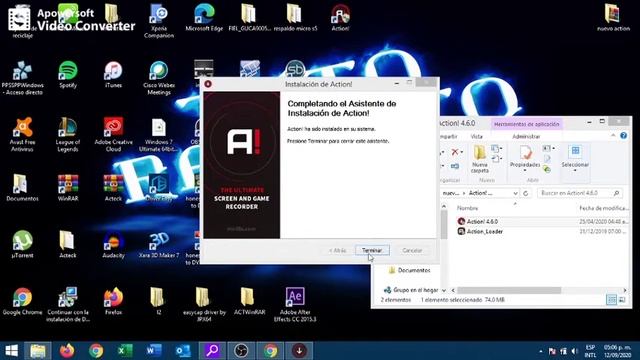The height and width of the screenshot is (360, 640).
Task: Click Nueva carpeta in Explorer ribbon
Action: [480, 158]
